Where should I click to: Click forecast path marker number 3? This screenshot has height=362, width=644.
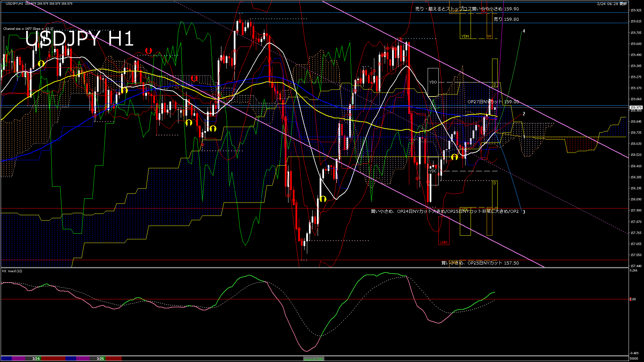click(x=524, y=212)
